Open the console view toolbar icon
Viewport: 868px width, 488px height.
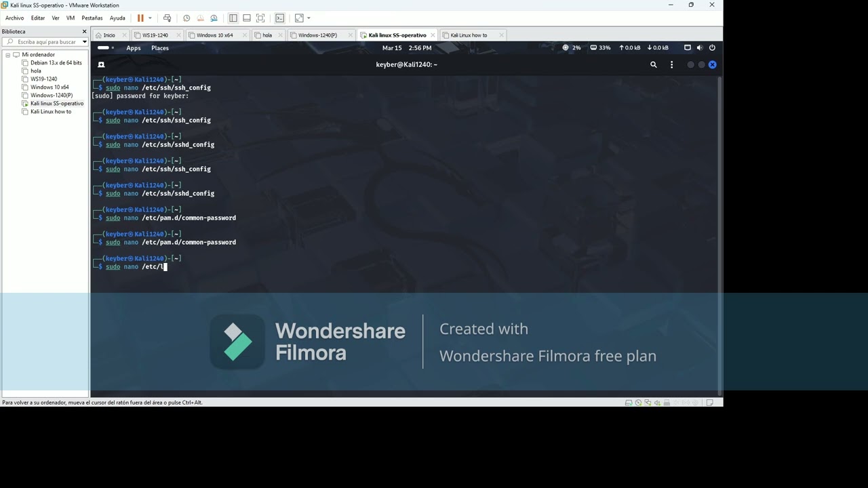[279, 18]
